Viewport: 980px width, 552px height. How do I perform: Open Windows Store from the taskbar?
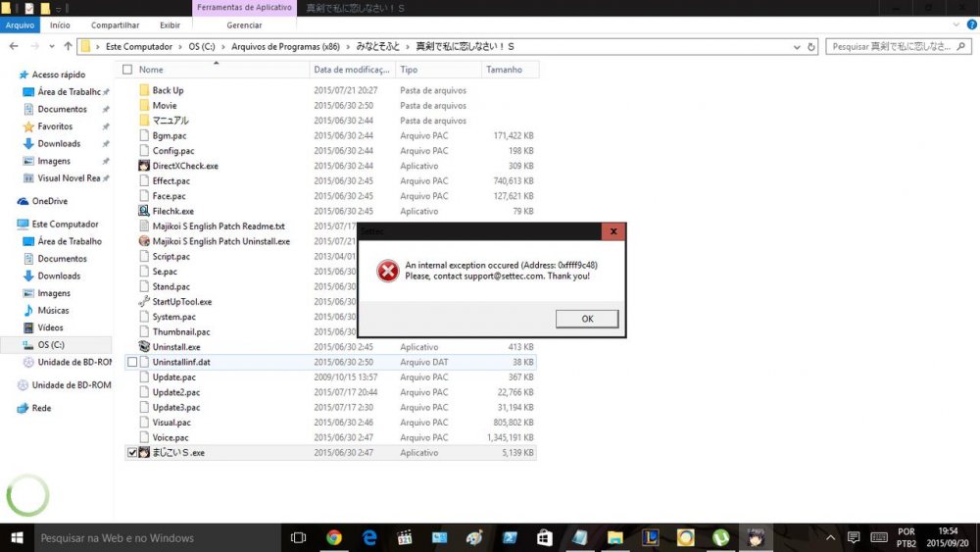click(x=544, y=537)
